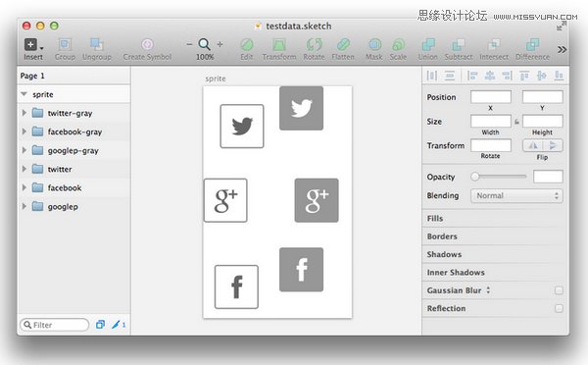Click the Filter layers search field
Image resolution: width=588 pixels, height=365 pixels.
coord(54,325)
